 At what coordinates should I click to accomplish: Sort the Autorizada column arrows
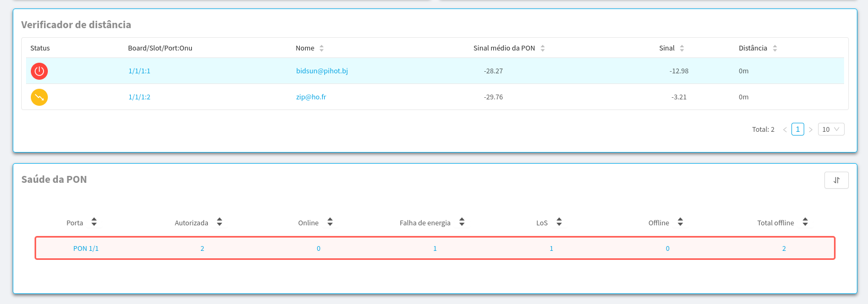point(220,222)
